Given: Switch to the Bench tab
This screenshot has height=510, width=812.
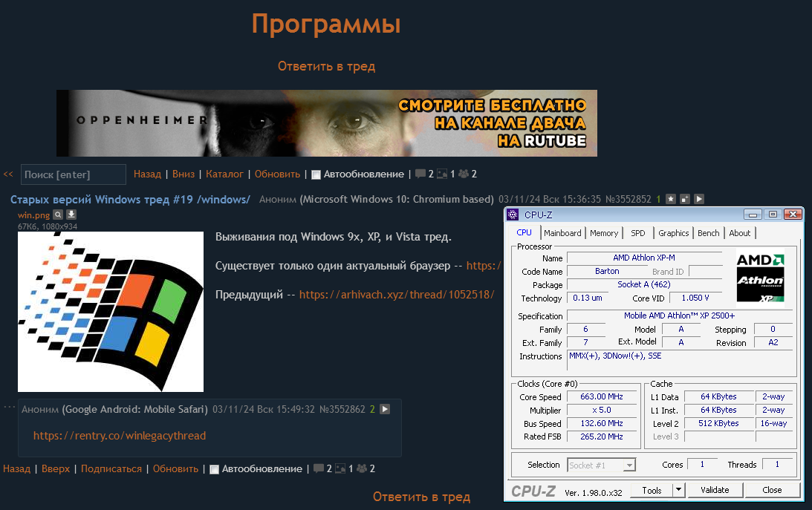Looking at the screenshot, I should [x=709, y=233].
